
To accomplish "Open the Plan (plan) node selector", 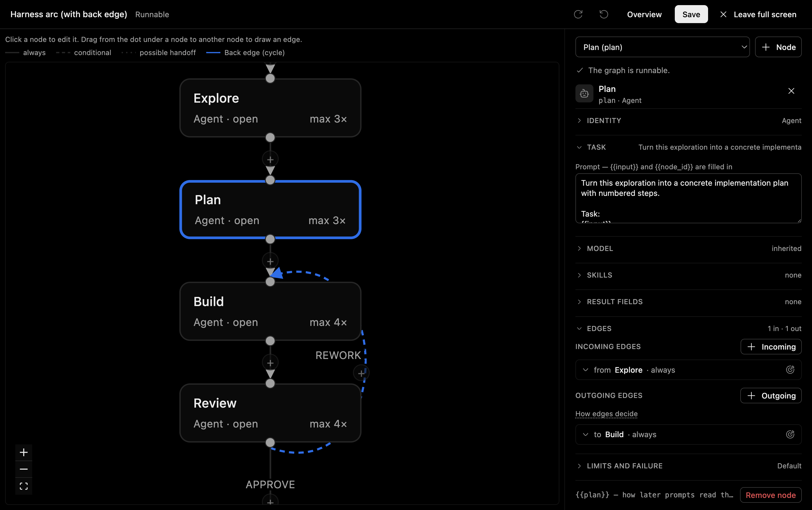I will tap(662, 47).
